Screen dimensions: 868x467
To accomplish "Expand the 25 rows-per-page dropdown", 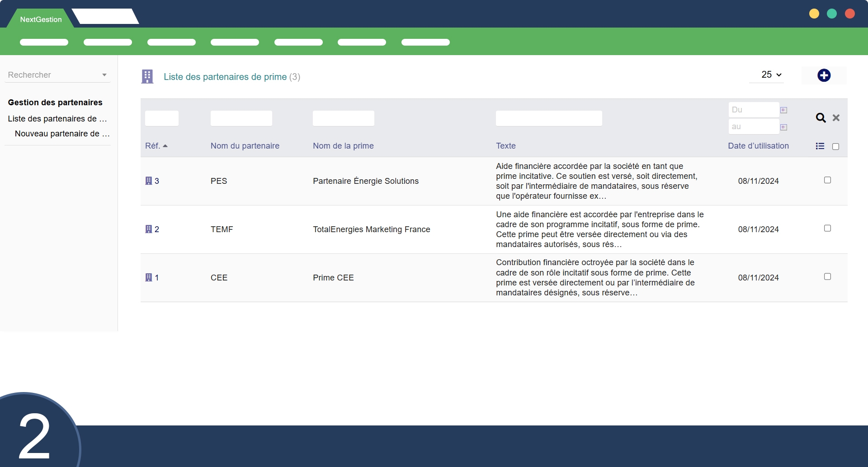I will [771, 75].
